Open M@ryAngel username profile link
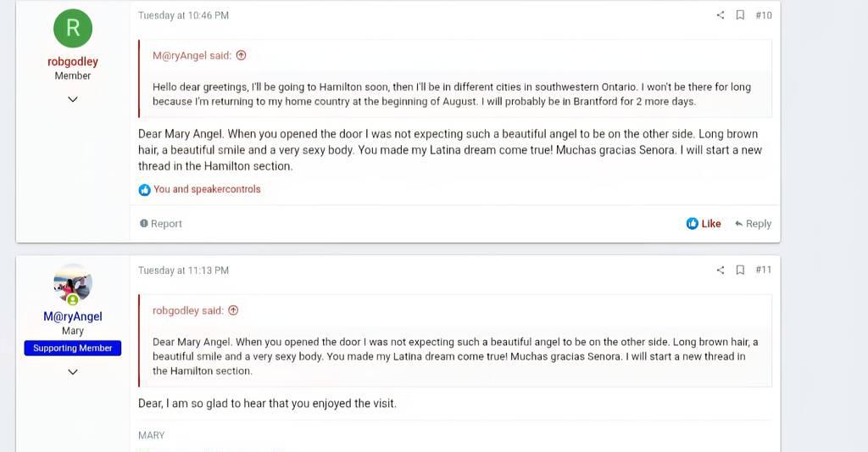Image resolution: width=868 pixels, height=452 pixels. (x=73, y=316)
